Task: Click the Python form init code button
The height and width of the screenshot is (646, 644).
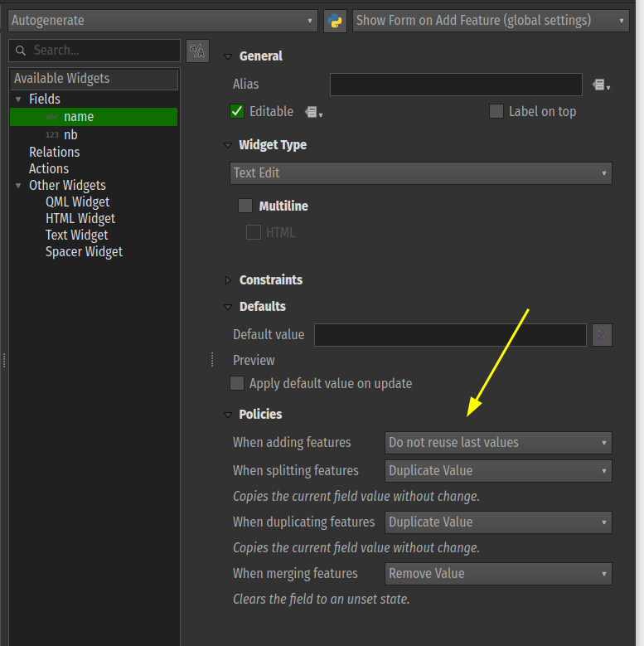Action: click(335, 21)
